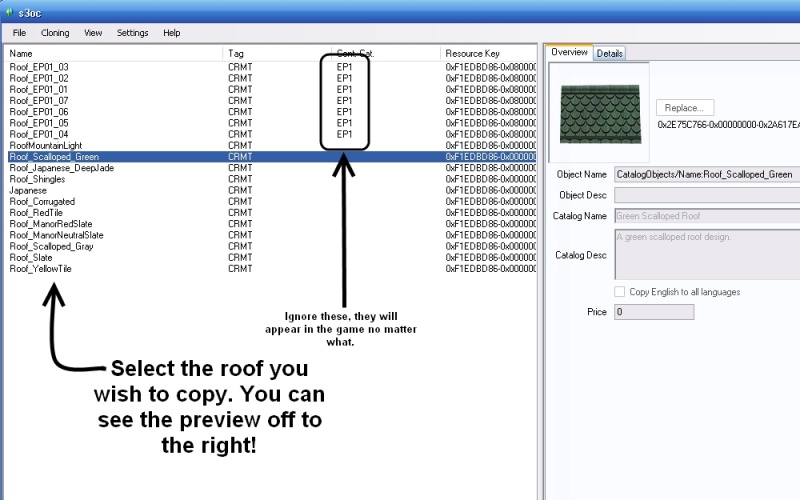Click the Replace... button

pyautogui.click(x=685, y=107)
